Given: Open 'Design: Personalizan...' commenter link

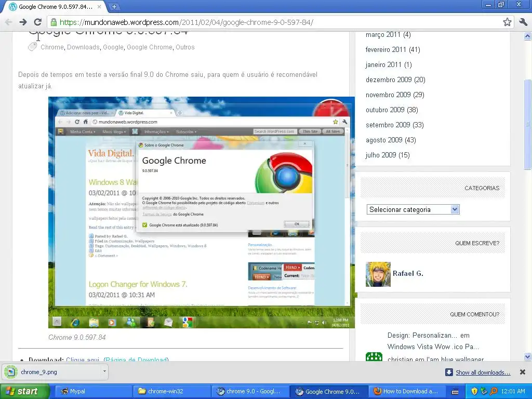Looking at the screenshot, I should click(x=422, y=335).
